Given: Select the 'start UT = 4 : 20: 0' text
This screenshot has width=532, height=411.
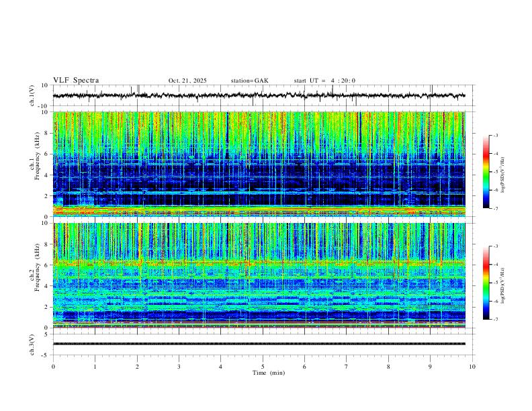Looking at the screenshot, I should point(324,81).
